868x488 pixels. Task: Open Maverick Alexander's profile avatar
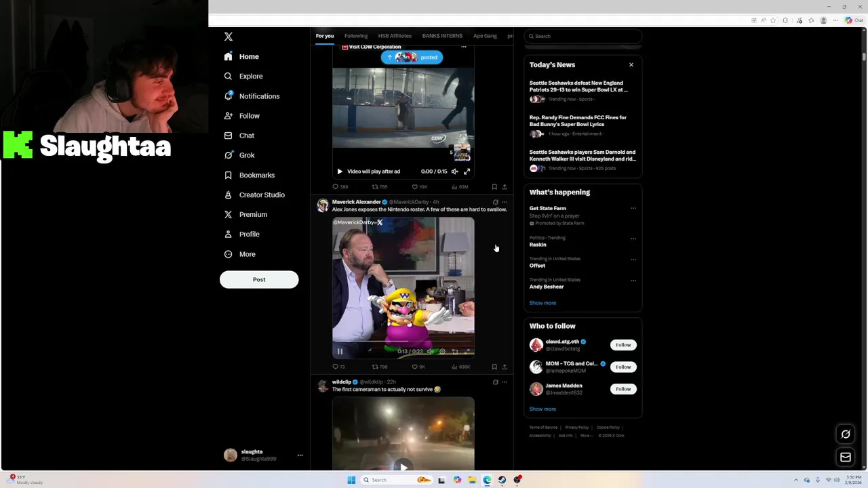coord(323,205)
